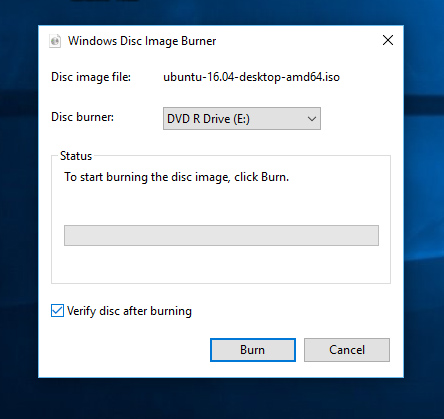
Task: Click the 'Windows Disc Image Burner' title text
Action: pyautogui.click(x=142, y=41)
